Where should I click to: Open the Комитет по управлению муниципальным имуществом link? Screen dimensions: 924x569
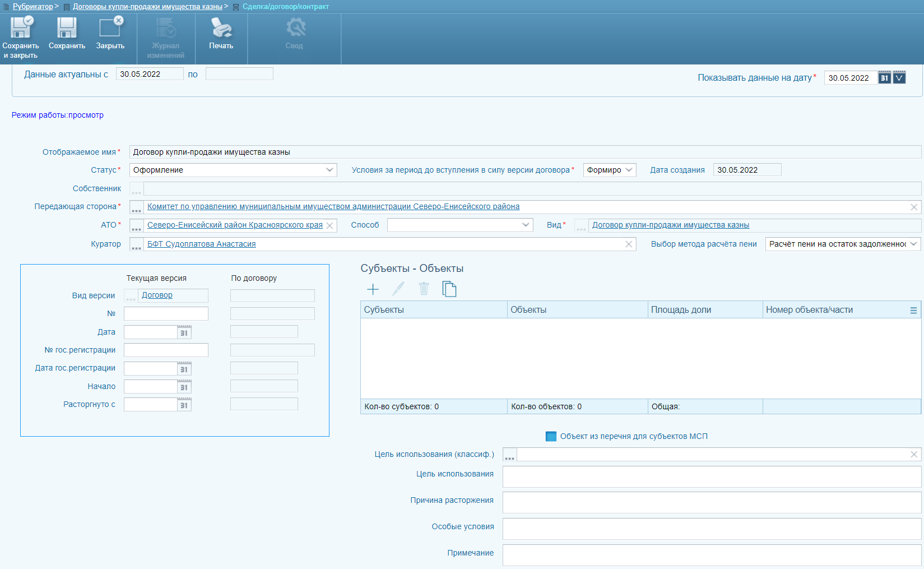333,207
